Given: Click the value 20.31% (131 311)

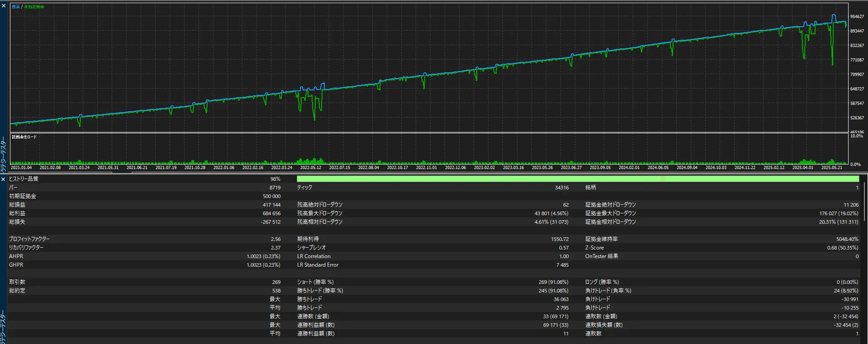Looking at the screenshot, I should 839,222.
